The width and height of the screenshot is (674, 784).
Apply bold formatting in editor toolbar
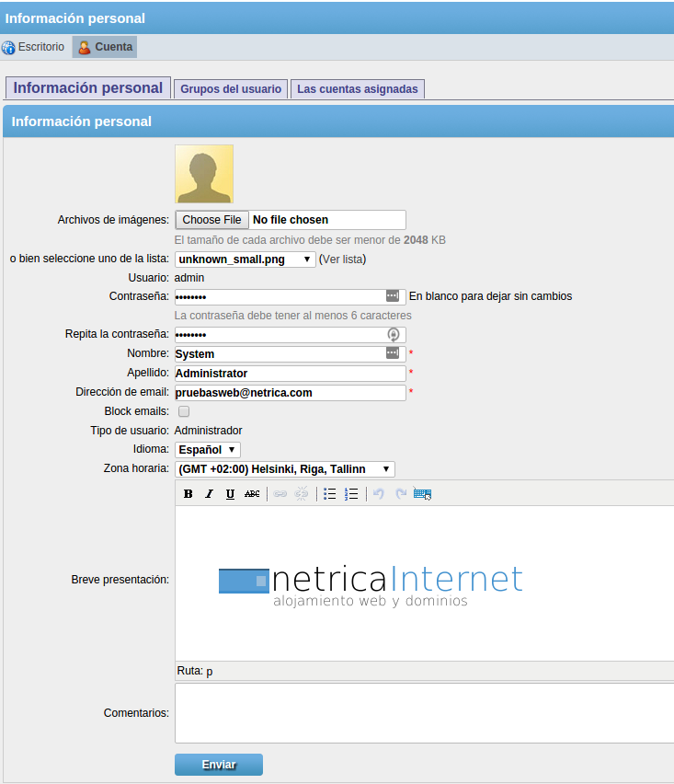tap(188, 494)
